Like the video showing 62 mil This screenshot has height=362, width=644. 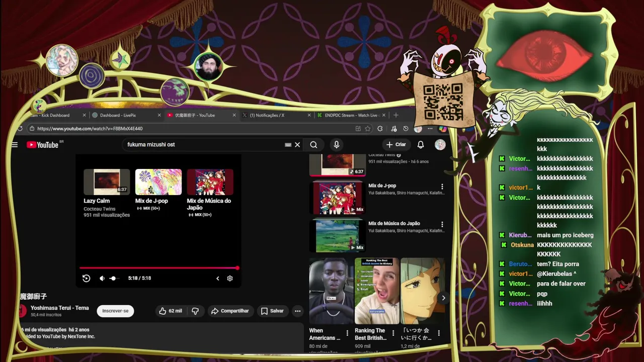coord(171,311)
